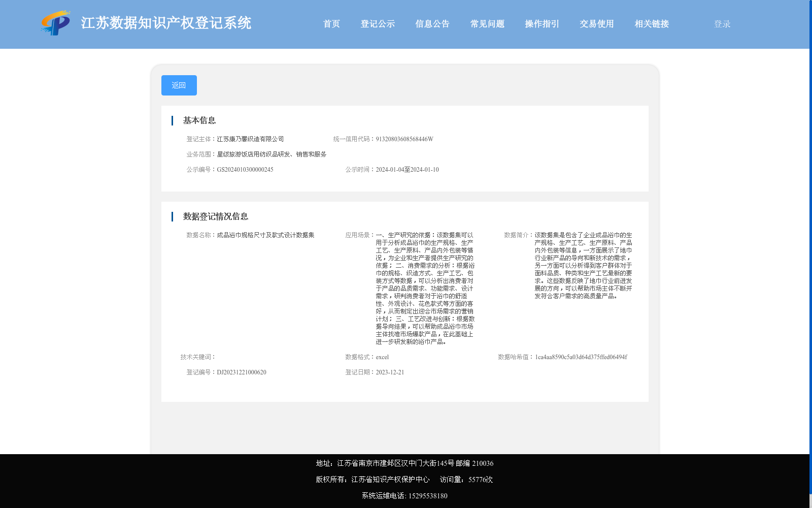Click the notice number GS2024010300000245
Image resolution: width=812 pixels, height=508 pixels.
[245, 170]
